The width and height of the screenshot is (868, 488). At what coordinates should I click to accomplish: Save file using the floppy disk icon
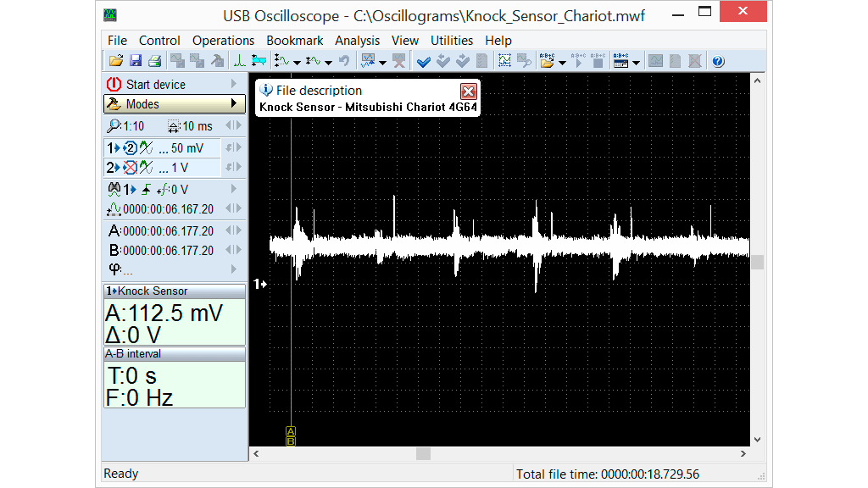click(136, 61)
